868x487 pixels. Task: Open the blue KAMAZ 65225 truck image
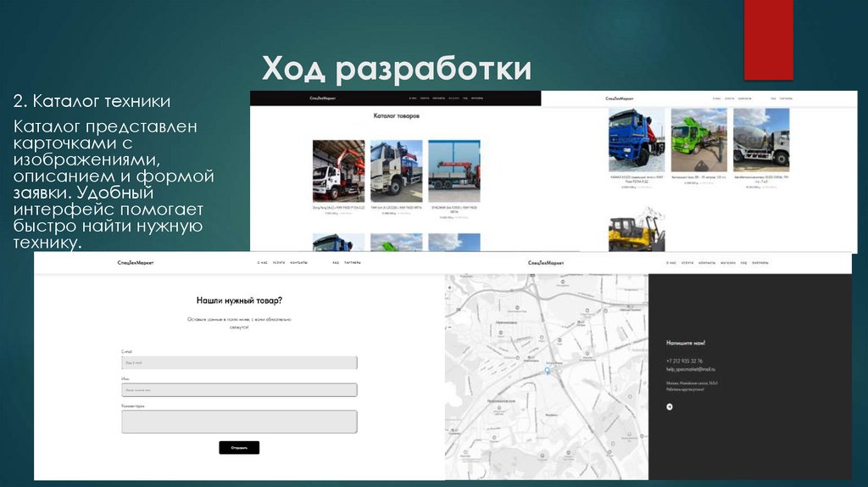(637, 140)
